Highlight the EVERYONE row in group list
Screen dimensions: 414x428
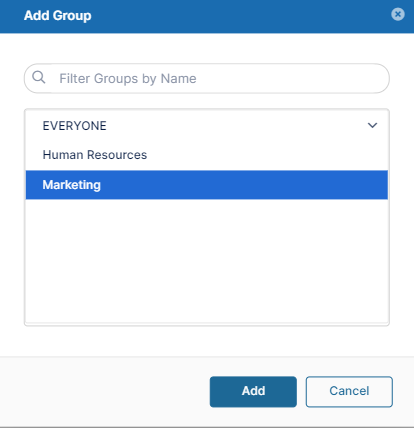coord(207,126)
